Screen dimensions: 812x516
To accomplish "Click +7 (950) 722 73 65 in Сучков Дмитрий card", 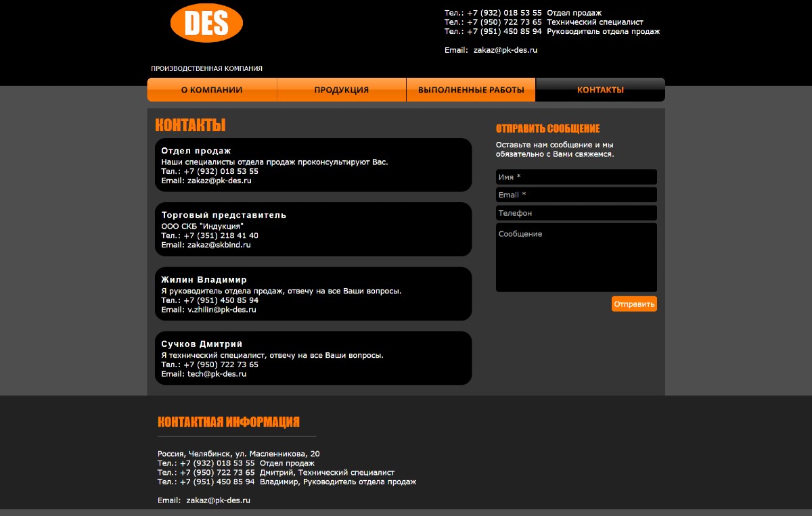I will pos(221,365).
